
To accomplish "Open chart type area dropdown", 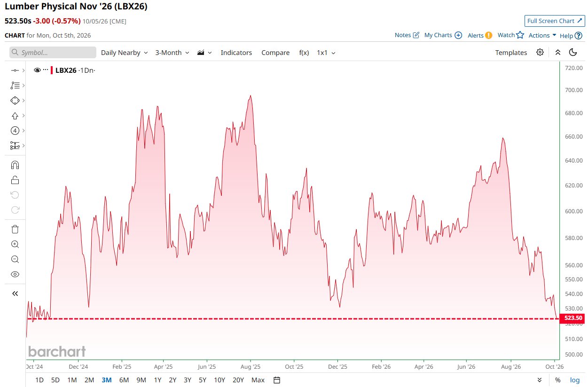I will coord(204,53).
